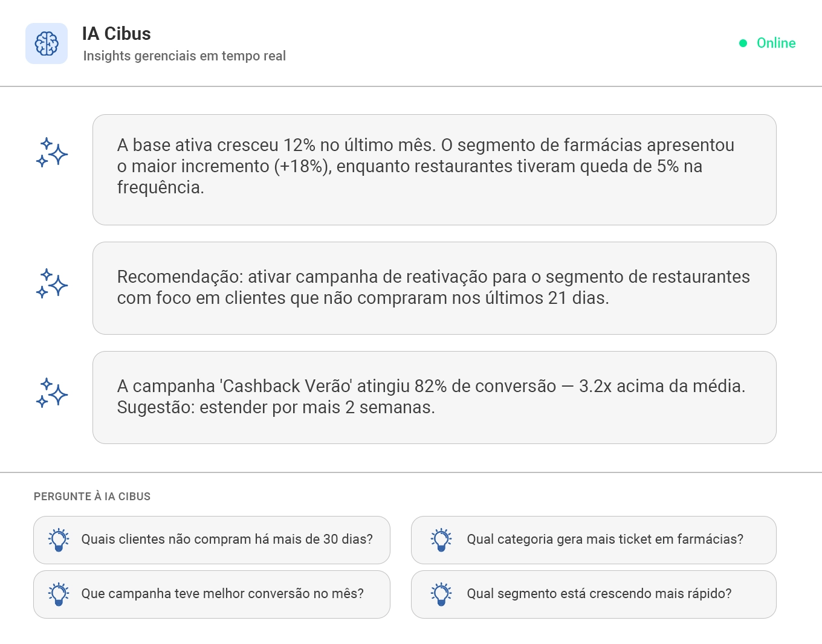Open the restaurant reactivation recommendation card
Image resolution: width=822 pixels, height=644 pixels.
point(434,288)
